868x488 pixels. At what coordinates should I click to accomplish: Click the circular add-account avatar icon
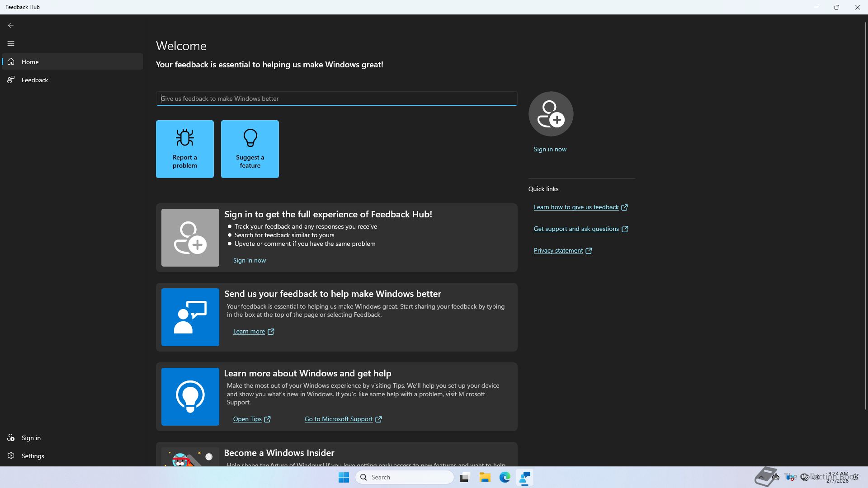coord(551,114)
